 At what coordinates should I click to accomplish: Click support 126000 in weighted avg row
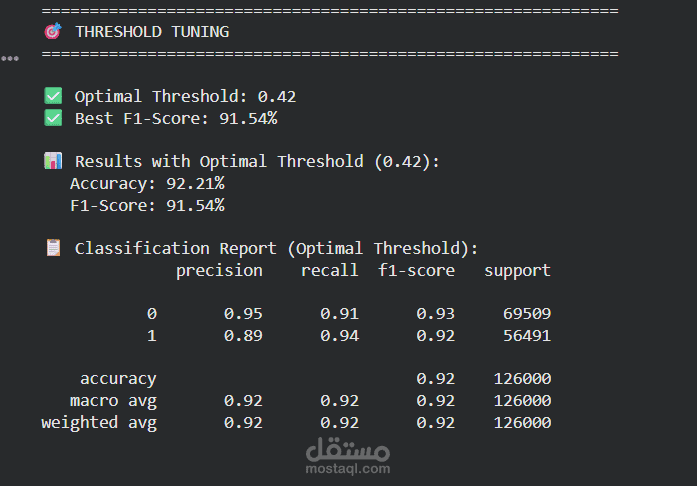(522, 422)
